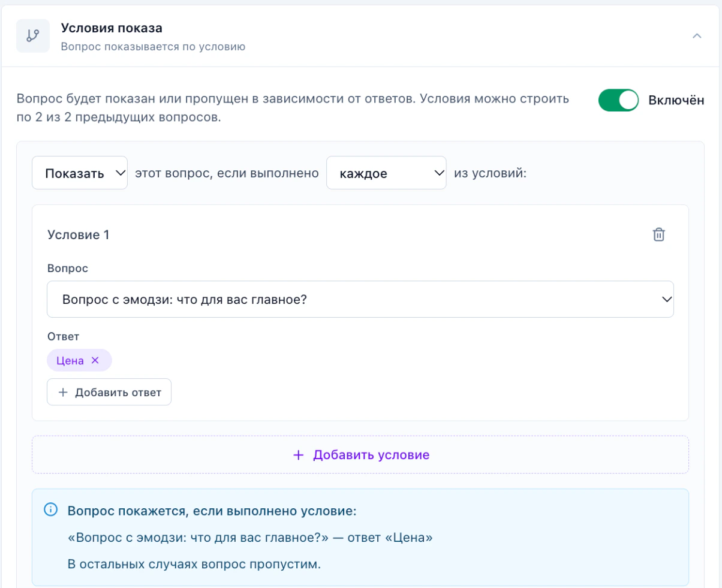Screen dimensions: 722x588
Task: Click the summary line with ответ «Цена»
Action: pos(251,538)
